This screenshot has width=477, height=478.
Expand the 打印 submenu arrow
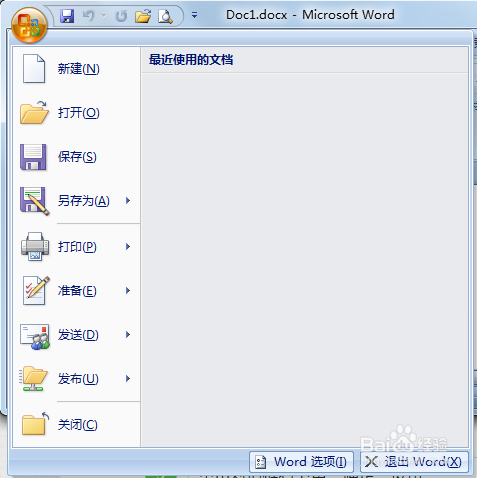pos(128,247)
